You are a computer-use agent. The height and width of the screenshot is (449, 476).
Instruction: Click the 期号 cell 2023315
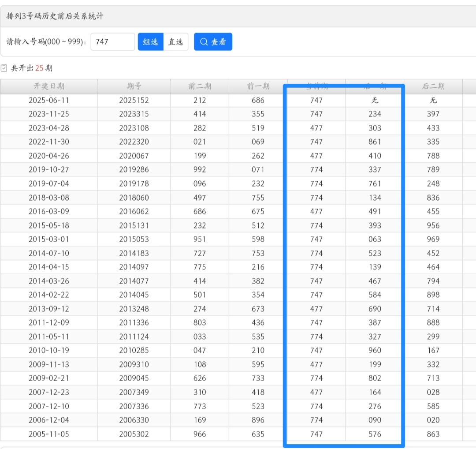pyautogui.click(x=134, y=114)
